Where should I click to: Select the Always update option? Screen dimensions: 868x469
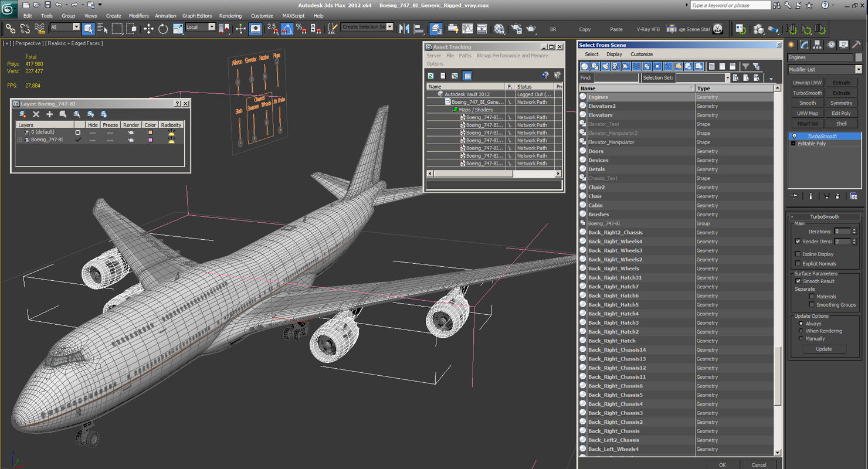coord(801,324)
